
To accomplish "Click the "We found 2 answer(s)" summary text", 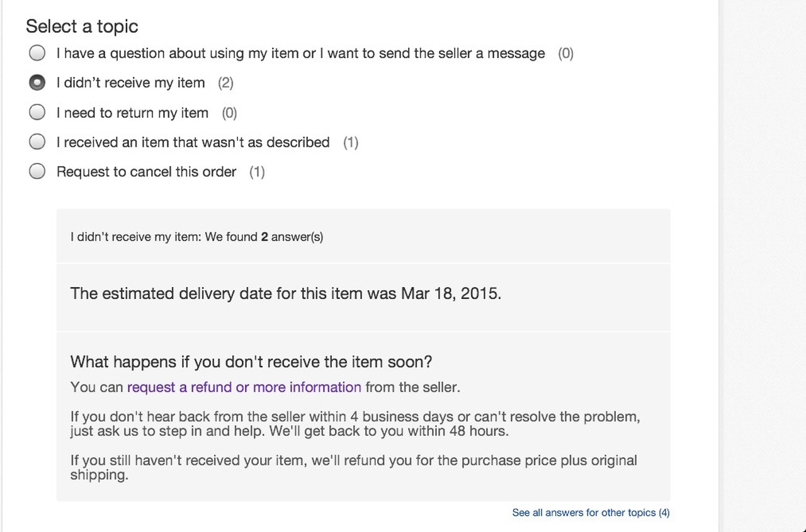I will click(x=196, y=237).
